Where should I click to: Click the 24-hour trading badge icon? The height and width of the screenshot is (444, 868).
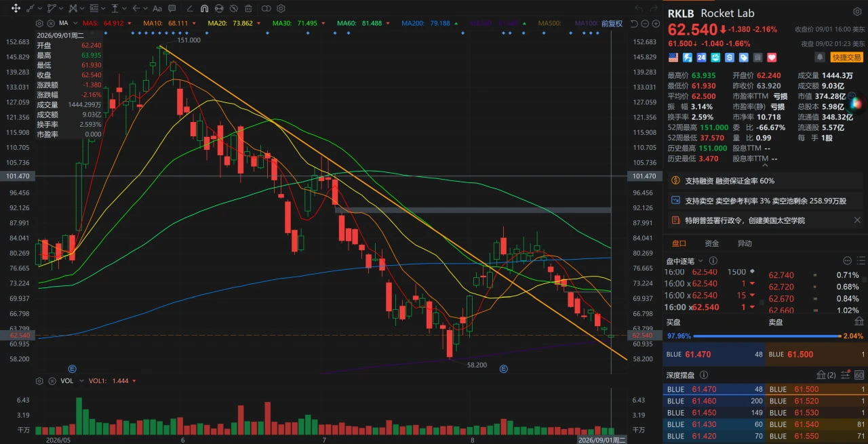click(x=701, y=58)
